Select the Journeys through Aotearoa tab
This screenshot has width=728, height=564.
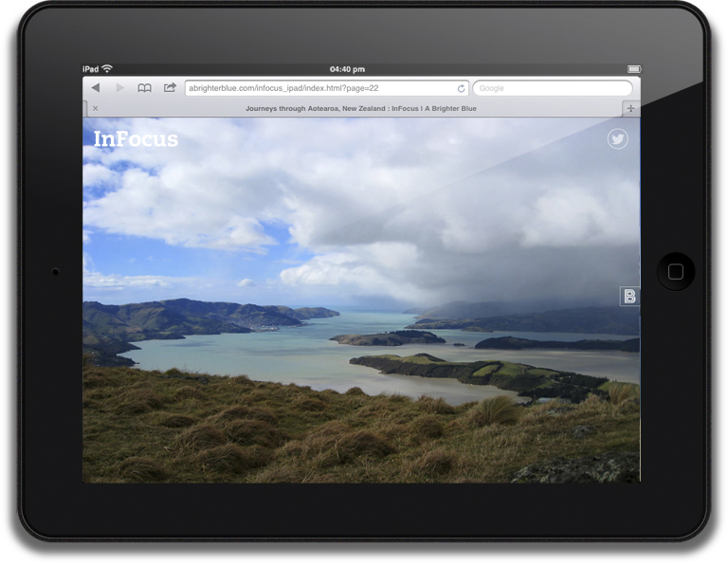360,109
